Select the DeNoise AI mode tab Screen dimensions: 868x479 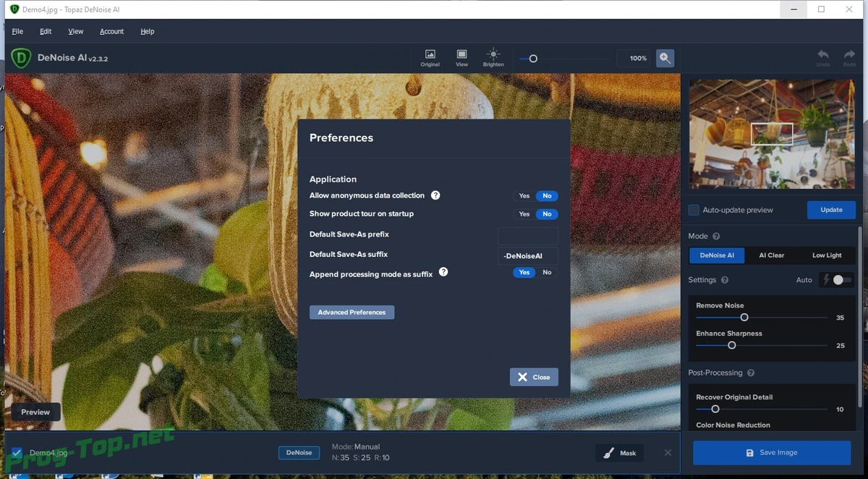coord(717,255)
